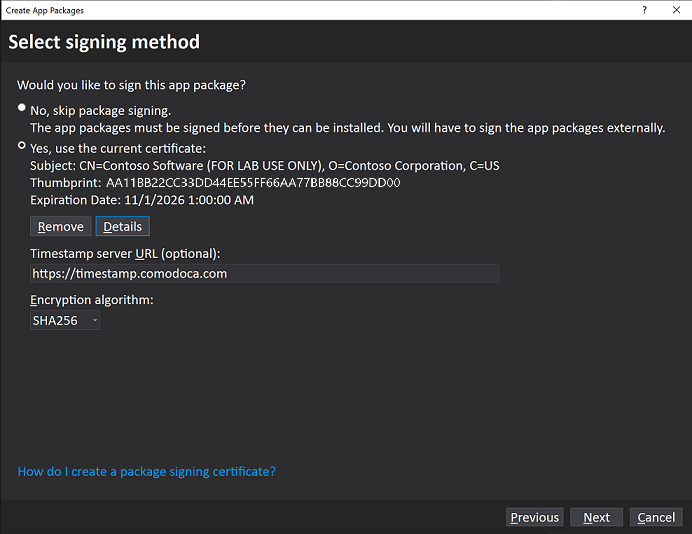692x534 pixels.
Task: Choose "Yes, use the current certificate" radio
Action: tap(22, 145)
